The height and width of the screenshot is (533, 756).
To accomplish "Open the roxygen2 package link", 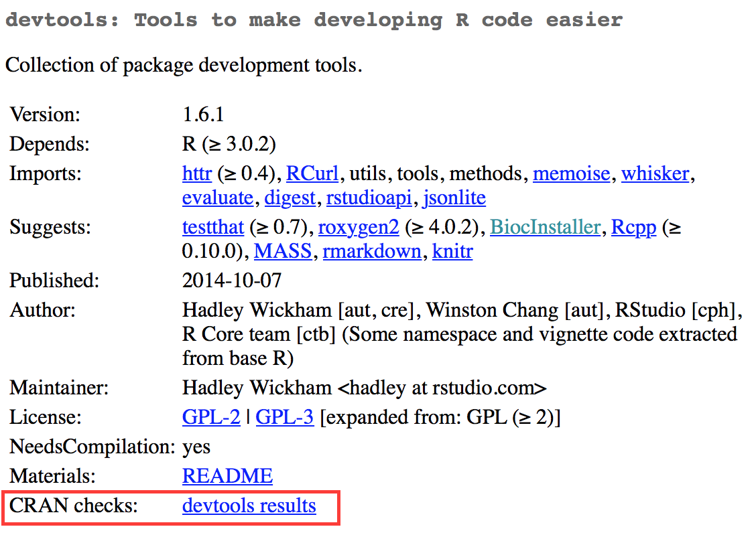I will 359,227.
